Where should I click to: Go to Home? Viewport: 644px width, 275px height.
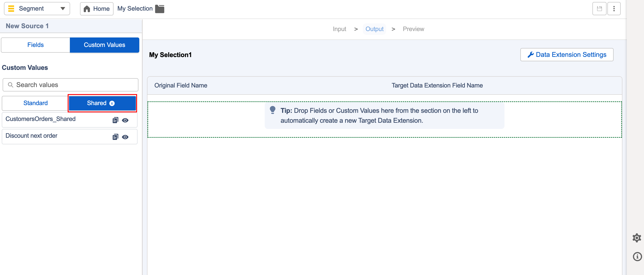[97, 9]
